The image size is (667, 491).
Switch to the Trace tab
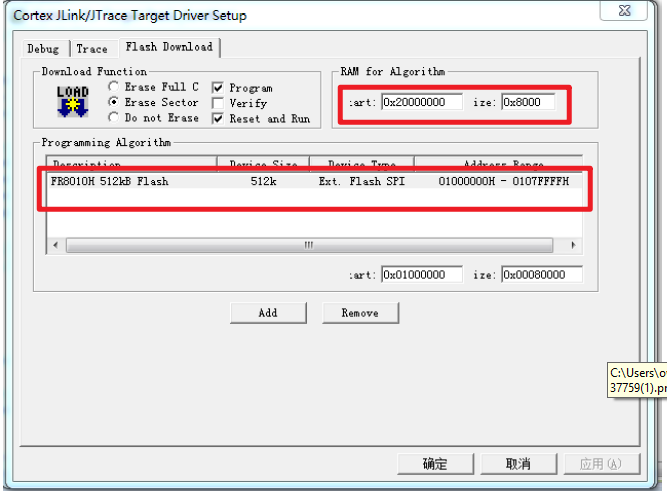click(x=92, y=48)
